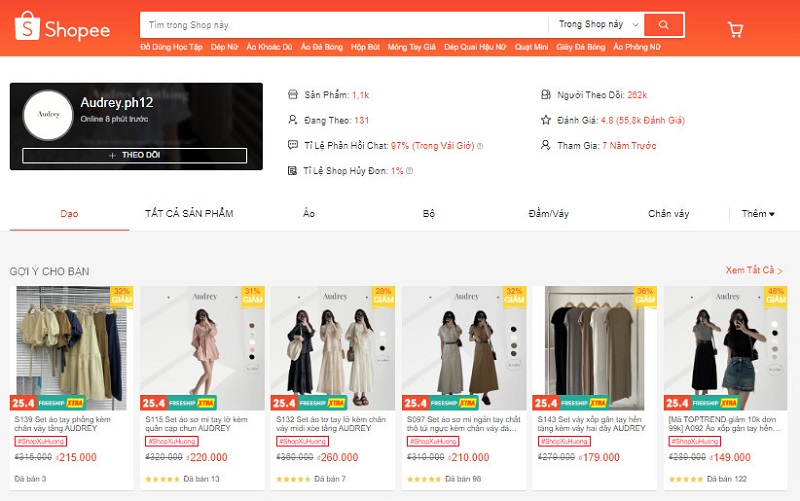Click the Sản Phẩm store icon
The image size is (800, 501).
293,95
